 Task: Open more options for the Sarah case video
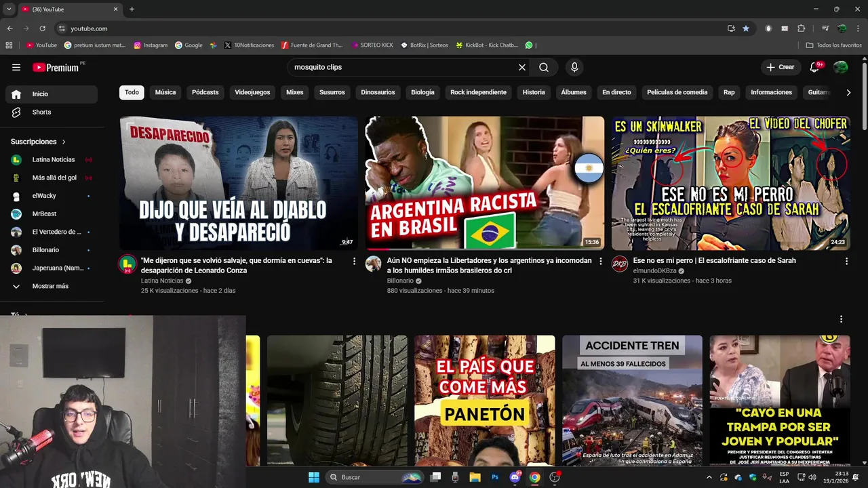click(x=846, y=261)
